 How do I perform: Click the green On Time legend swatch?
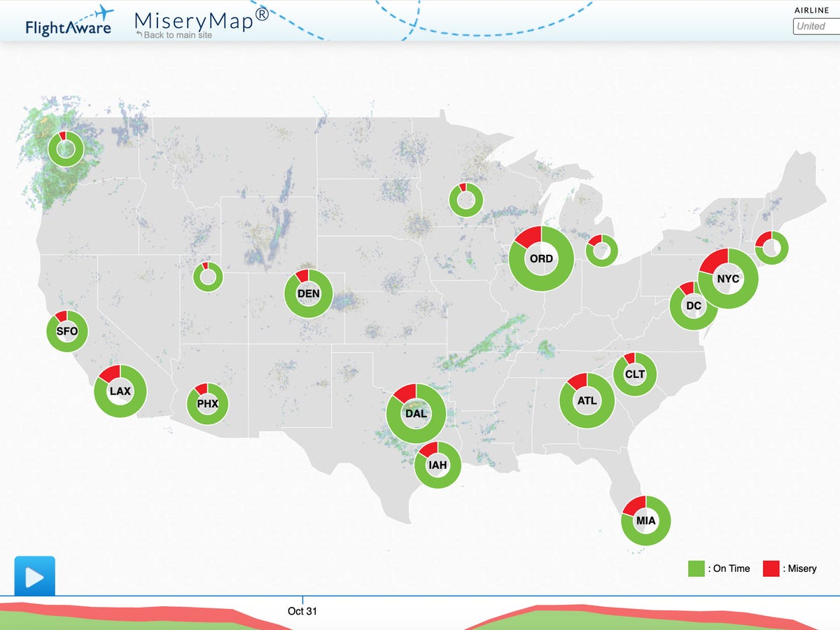(696, 568)
